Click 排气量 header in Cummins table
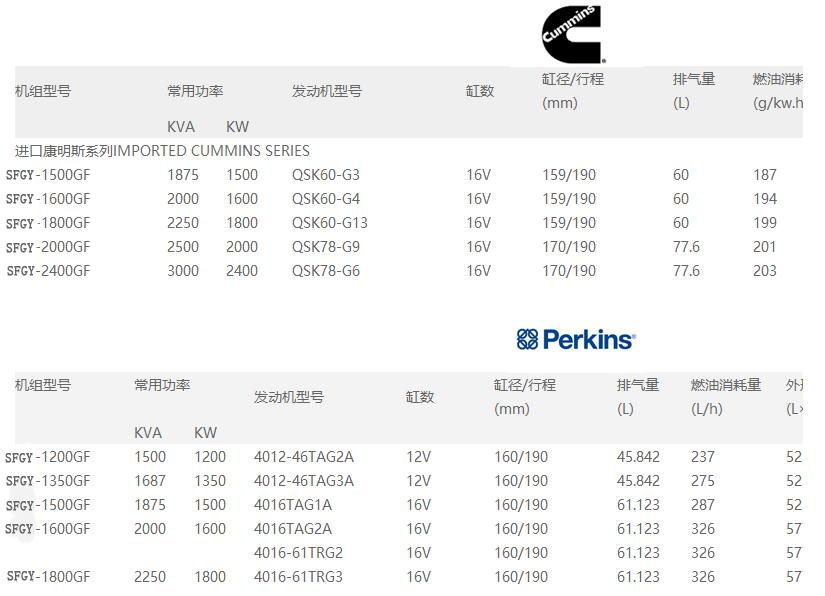 pos(693,79)
